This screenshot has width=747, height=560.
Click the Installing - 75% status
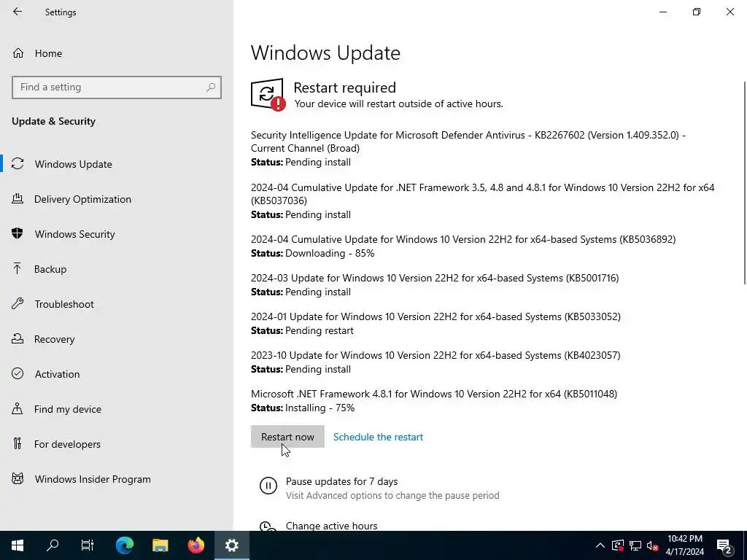tap(320, 408)
